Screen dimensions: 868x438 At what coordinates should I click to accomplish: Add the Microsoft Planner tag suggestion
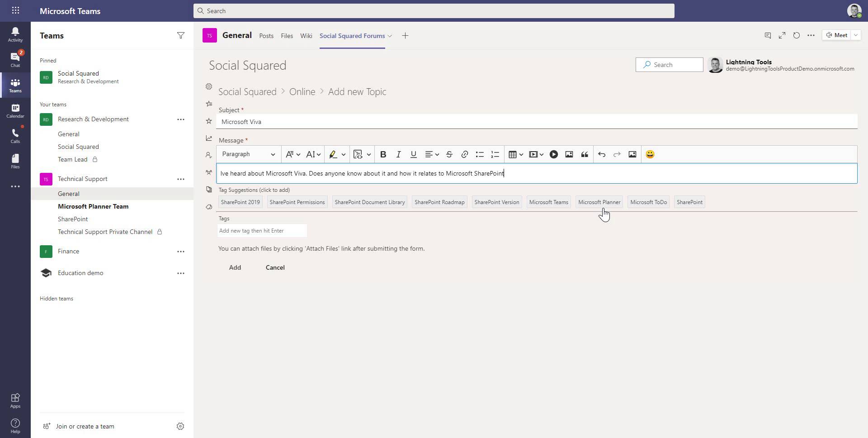[x=599, y=202]
